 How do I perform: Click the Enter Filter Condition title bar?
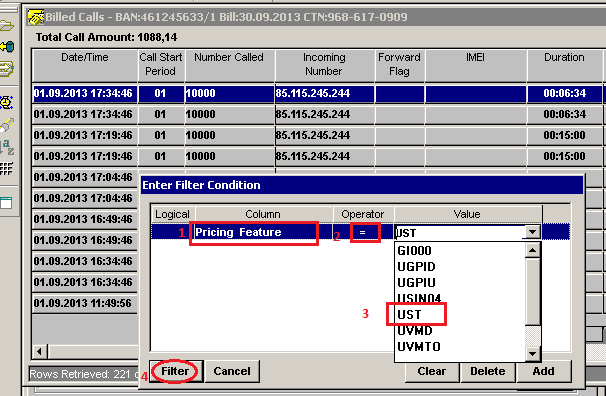[362, 185]
